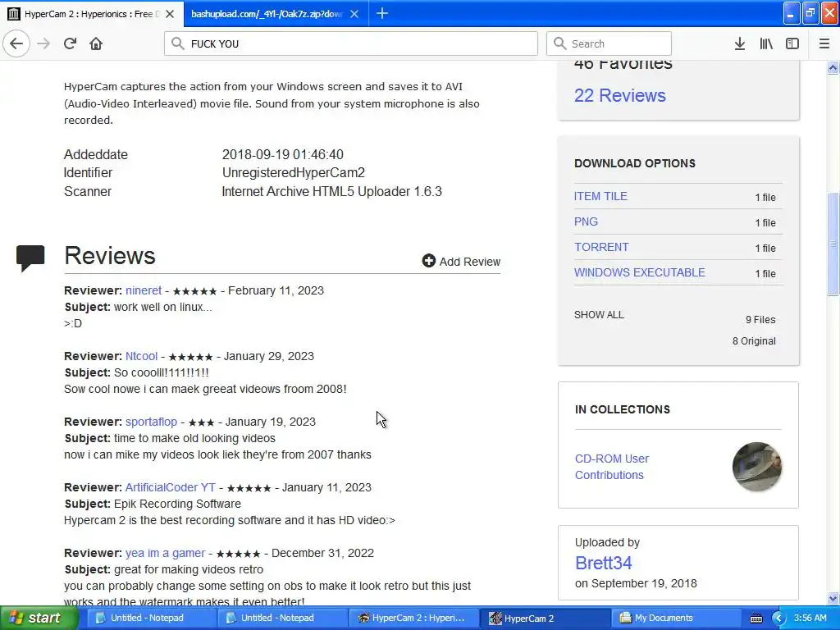This screenshot has width=840, height=630.
Task: Expand hidden system tray icons arrow
Action: (778, 619)
